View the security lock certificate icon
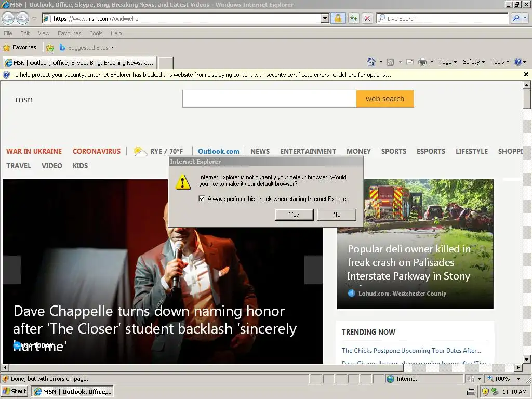 pyautogui.click(x=338, y=19)
